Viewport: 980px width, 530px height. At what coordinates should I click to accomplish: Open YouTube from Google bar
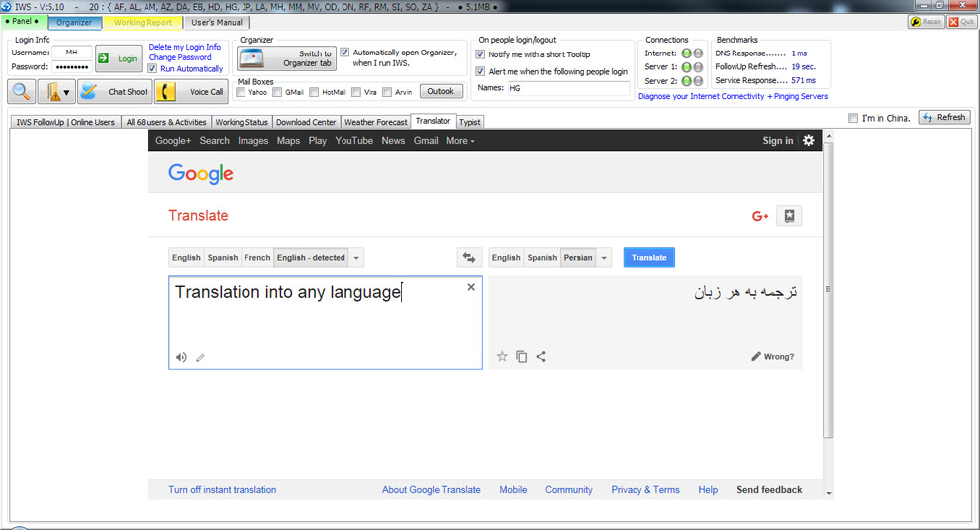coord(353,140)
